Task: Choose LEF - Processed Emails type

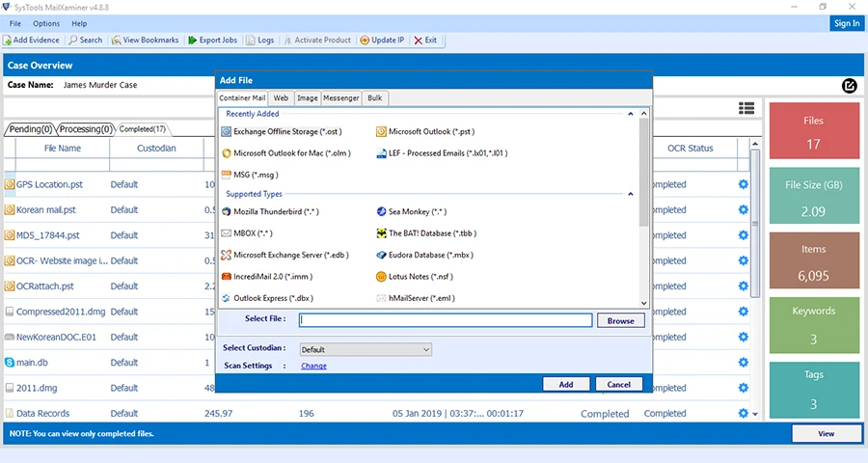Action: (442, 153)
